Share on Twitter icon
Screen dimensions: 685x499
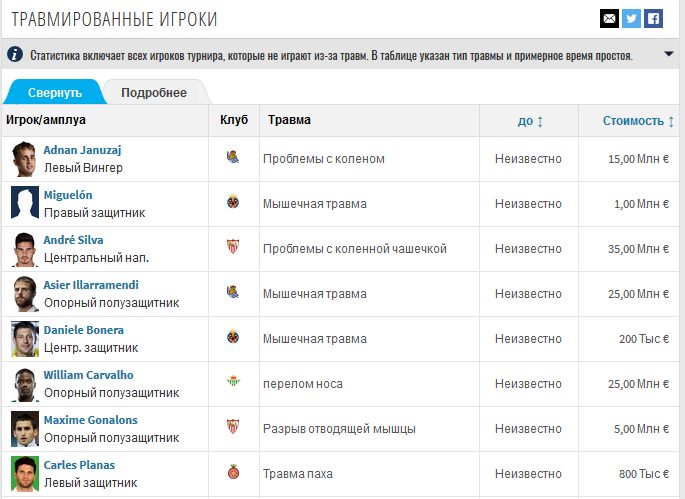631,18
